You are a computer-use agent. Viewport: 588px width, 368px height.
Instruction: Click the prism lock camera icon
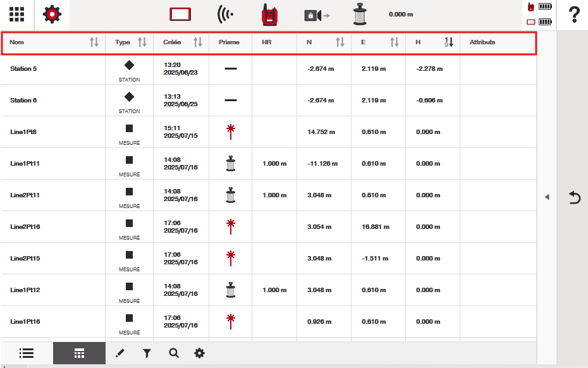317,14
